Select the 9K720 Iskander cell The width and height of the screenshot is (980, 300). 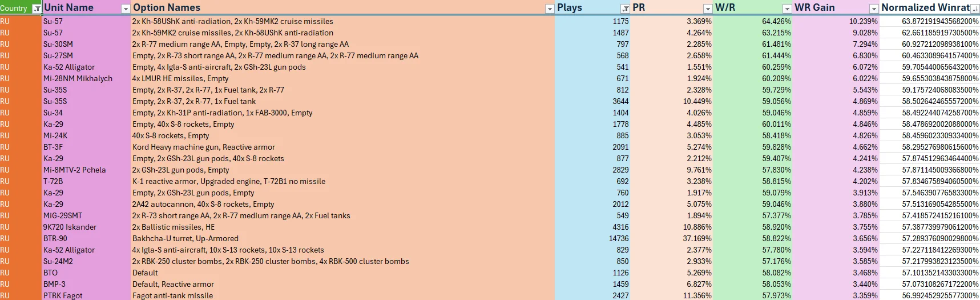[x=86, y=227]
